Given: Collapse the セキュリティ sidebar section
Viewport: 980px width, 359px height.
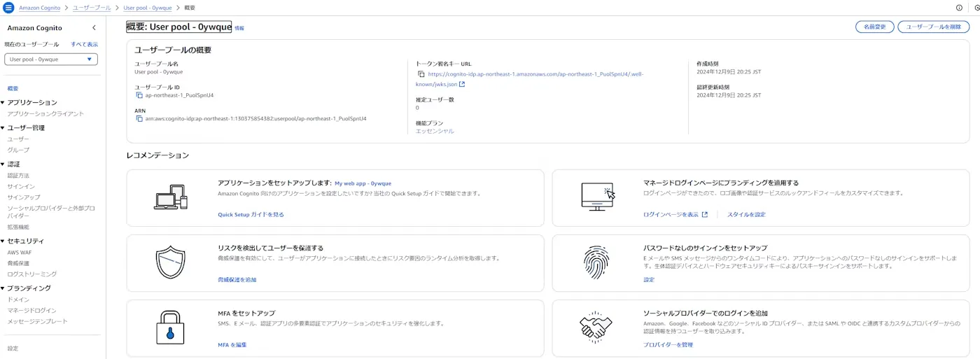Looking at the screenshot, I should 3,241.
